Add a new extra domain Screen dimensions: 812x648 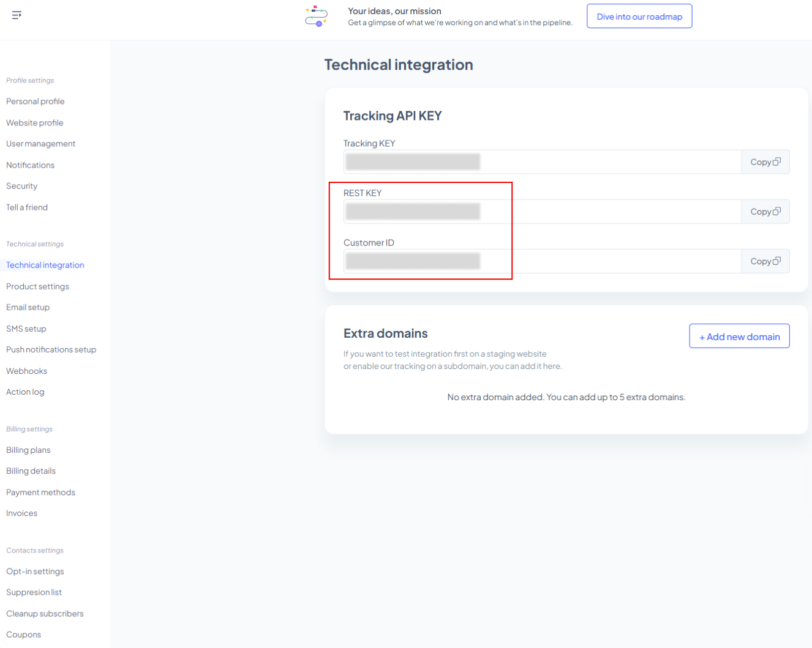tap(739, 337)
